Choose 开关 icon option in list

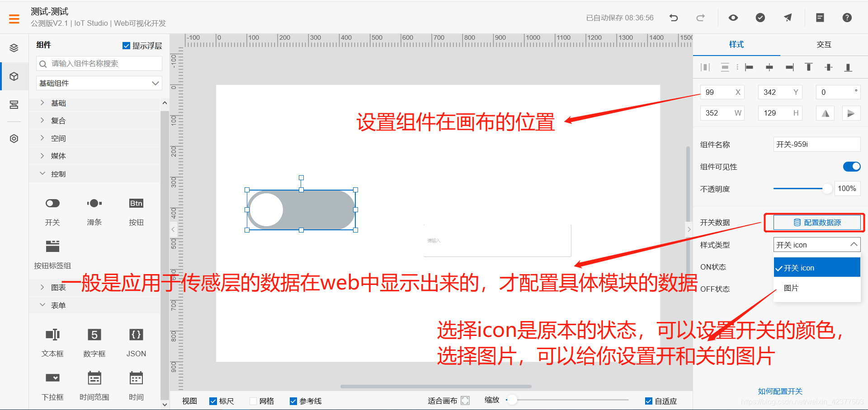(x=817, y=268)
